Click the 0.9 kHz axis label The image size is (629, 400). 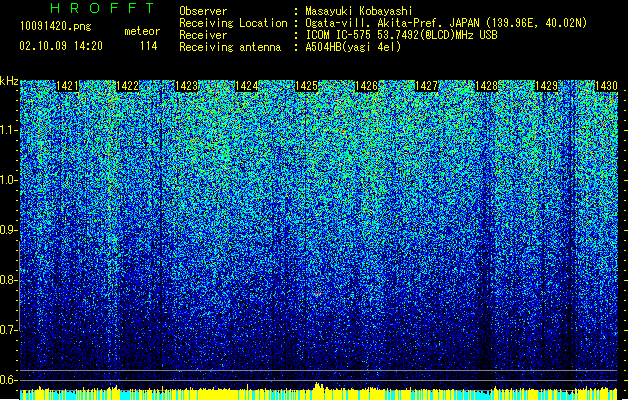9,230
